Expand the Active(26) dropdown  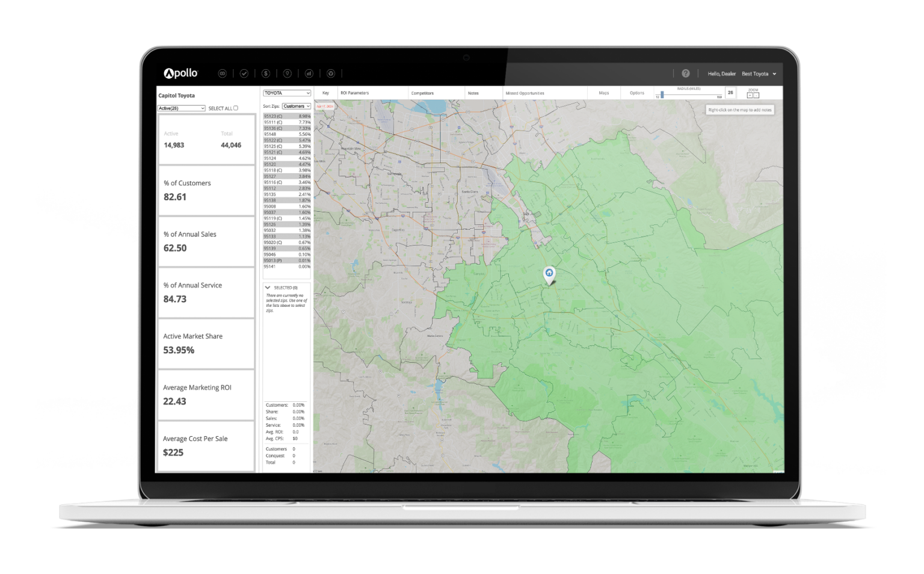181,108
